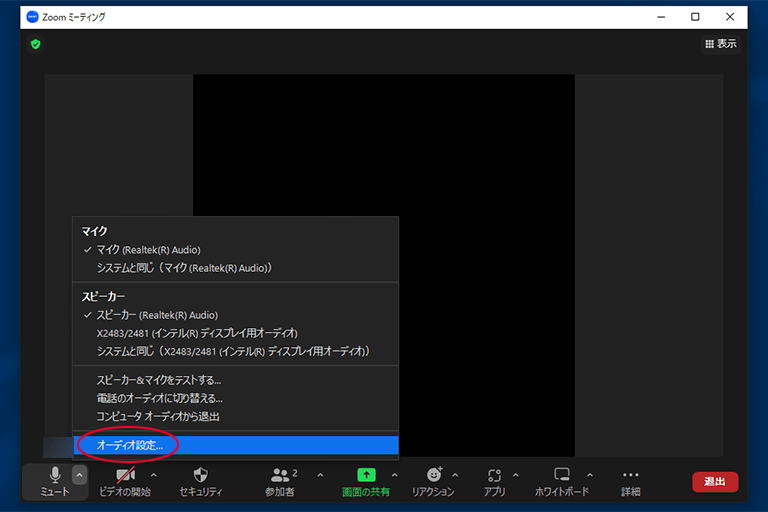Viewport: 768px width, 512px height.
Task: Mute the microphone via ミュート icon
Action: pos(55,476)
